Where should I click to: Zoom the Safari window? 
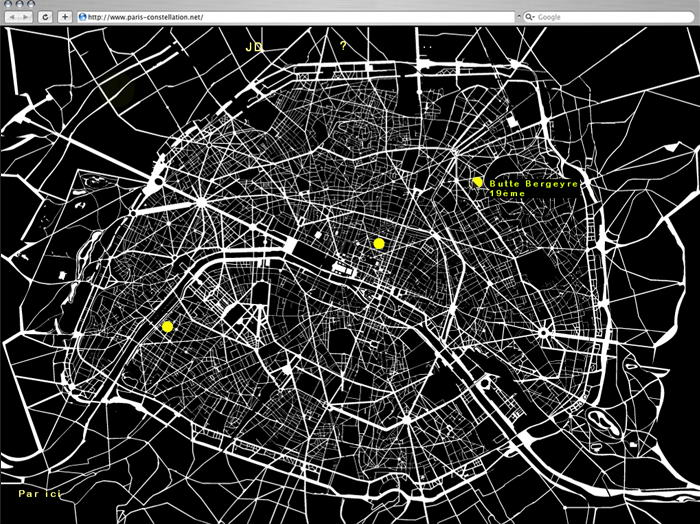click(31, 3)
